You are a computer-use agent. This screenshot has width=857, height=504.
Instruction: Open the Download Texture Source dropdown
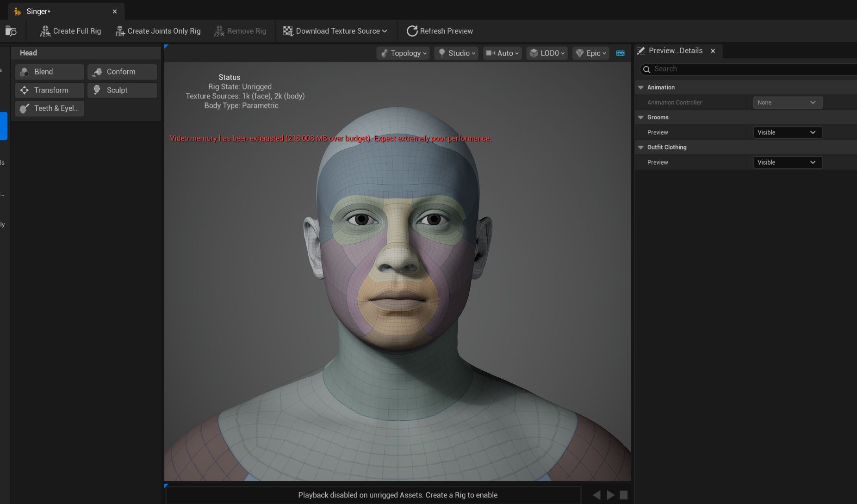pyautogui.click(x=335, y=31)
